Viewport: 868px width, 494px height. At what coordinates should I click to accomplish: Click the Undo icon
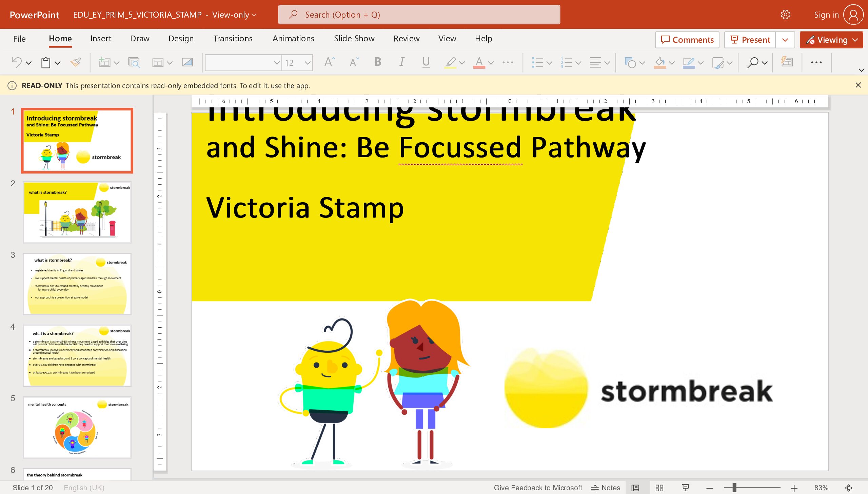pyautogui.click(x=16, y=62)
